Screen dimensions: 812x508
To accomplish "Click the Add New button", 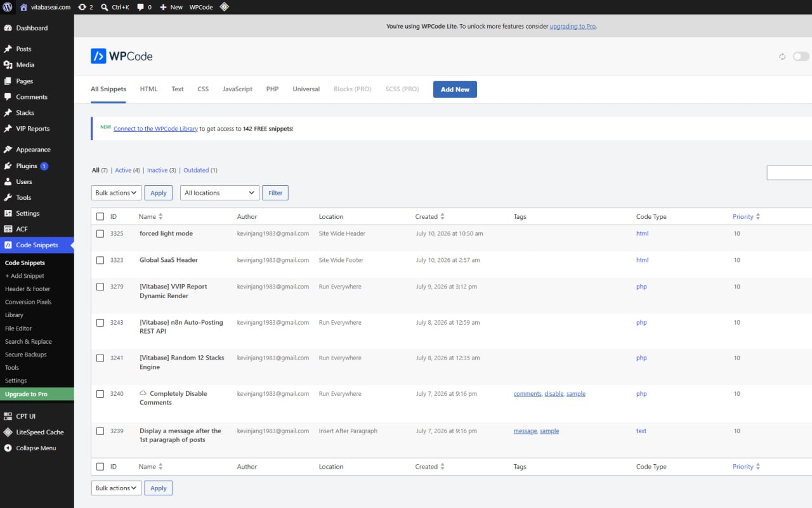I will 455,89.
